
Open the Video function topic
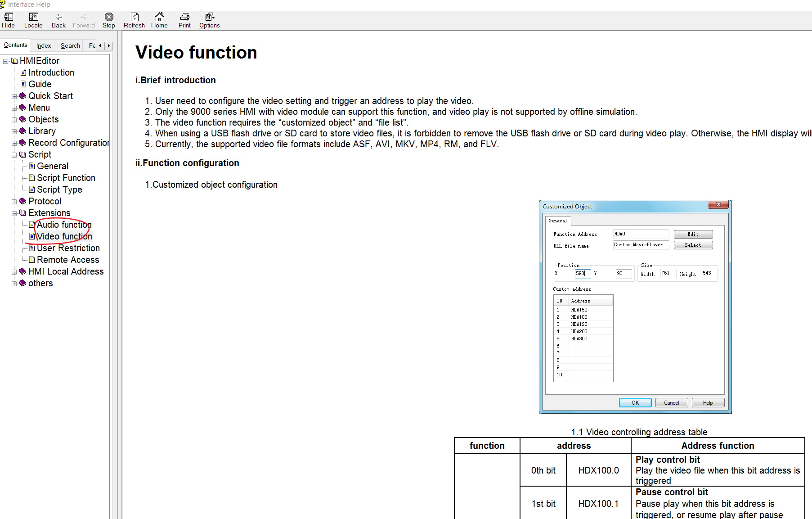[64, 236]
